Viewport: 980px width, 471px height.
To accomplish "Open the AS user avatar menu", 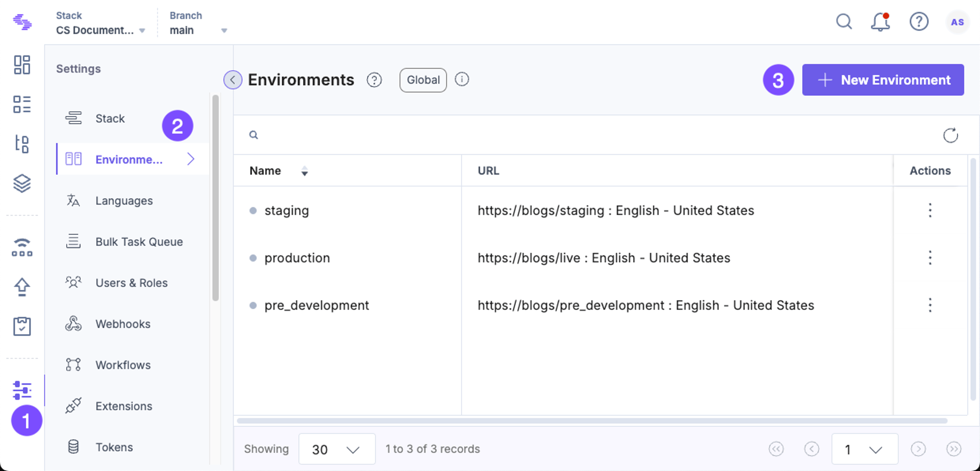I will 957,22.
